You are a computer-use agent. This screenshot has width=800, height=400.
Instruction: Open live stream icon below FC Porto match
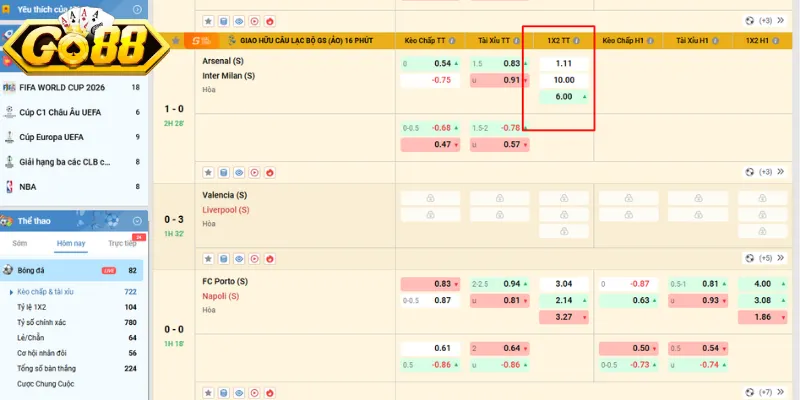tap(254, 391)
